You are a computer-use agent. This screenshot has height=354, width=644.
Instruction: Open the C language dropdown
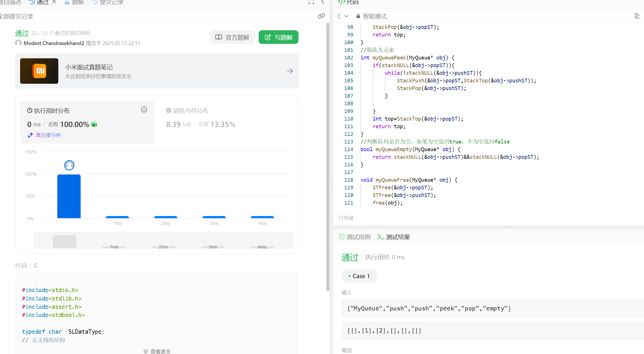click(x=343, y=16)
